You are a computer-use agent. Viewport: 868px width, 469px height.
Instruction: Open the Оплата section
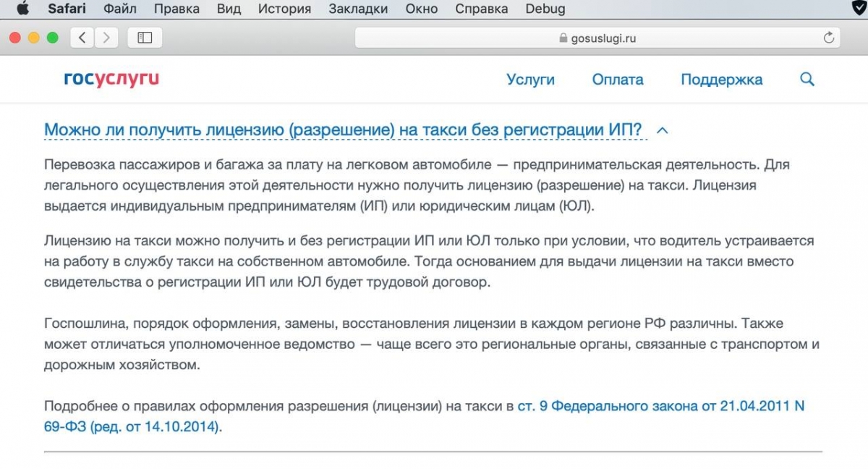(x=618, y=80)
